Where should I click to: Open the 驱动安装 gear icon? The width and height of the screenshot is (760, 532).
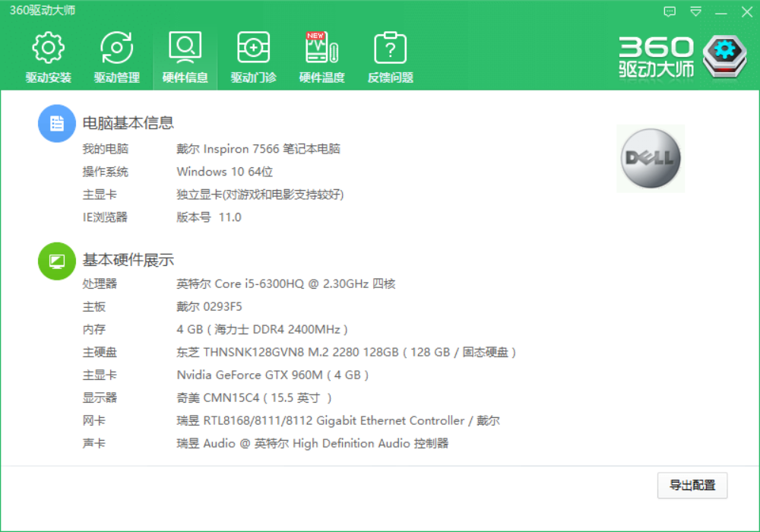pyautogui.click(x=48, y=48)
